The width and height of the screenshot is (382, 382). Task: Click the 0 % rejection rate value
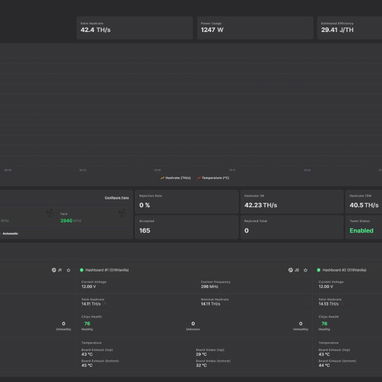tap(145, 205)
